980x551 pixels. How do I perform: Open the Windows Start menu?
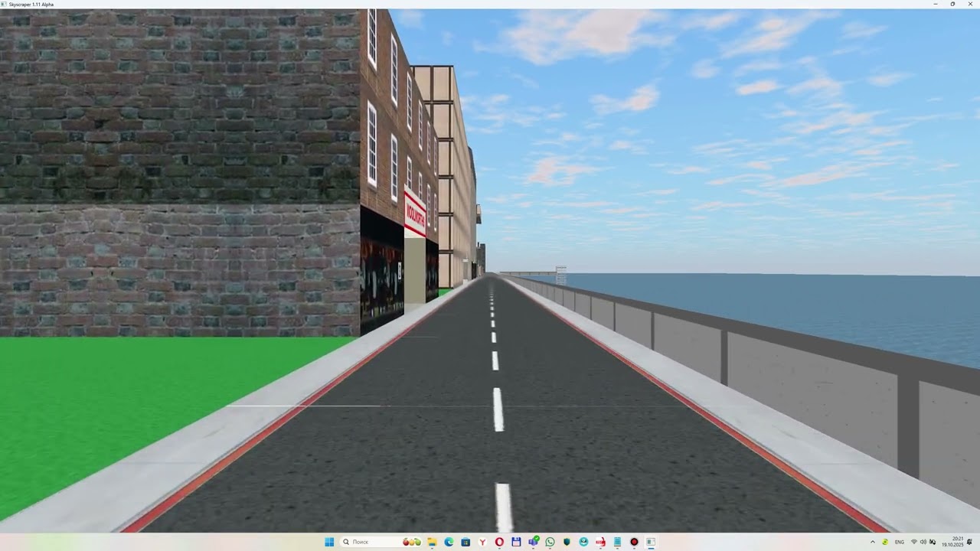point(329,542)
